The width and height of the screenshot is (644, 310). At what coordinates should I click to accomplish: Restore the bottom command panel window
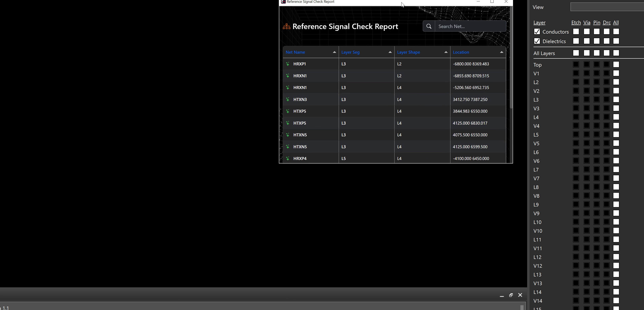511,295
